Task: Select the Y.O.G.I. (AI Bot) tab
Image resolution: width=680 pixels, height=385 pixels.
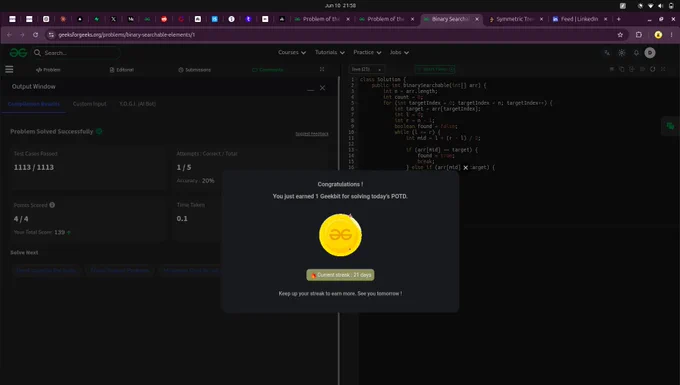Action: click(137, 104)
